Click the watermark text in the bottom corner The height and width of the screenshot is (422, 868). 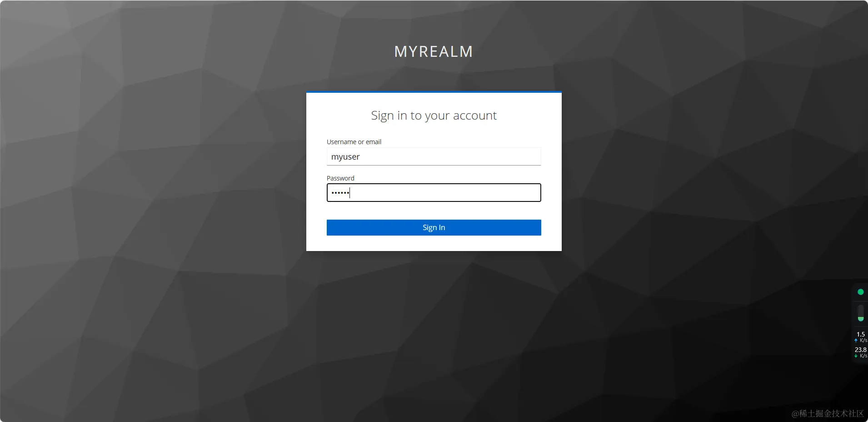point(828,413)
